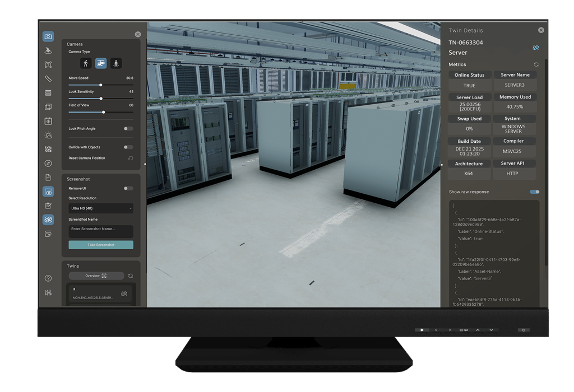Click the compass navigation icon
This screenshot has height=392, width=574.
pos(48,163)
